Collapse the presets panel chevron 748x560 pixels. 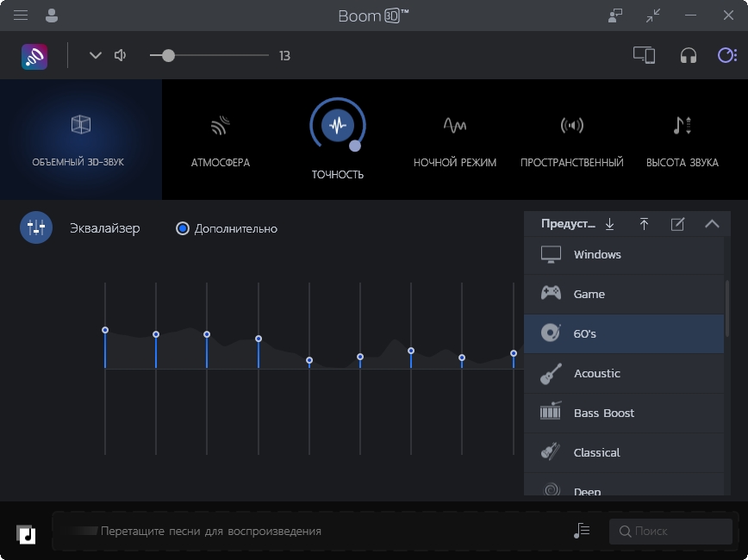(x=712, y=224)
